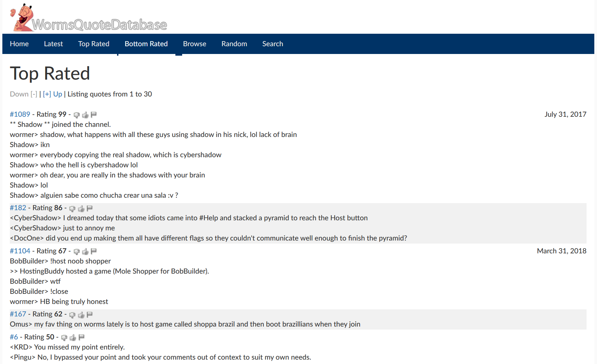Click "Listing quotes from 1 to 30" text
This screenshot has height=364, width=597.
pos(110,94)
